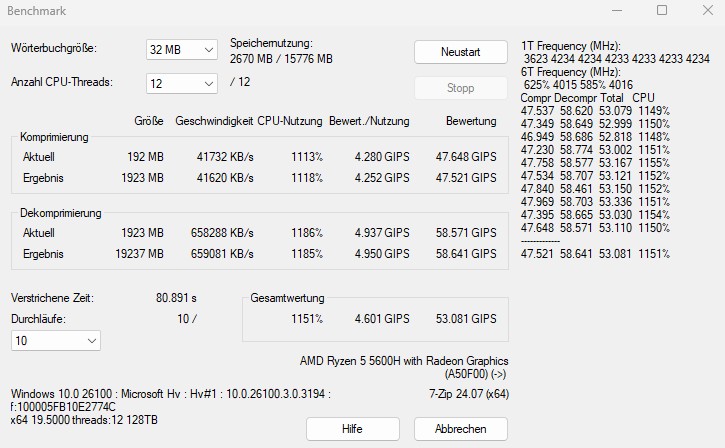Image resolution: width=725 pixels, height=448 pixels.
Task: Close the Benchmark dialog window
Action: pos(704,10)
